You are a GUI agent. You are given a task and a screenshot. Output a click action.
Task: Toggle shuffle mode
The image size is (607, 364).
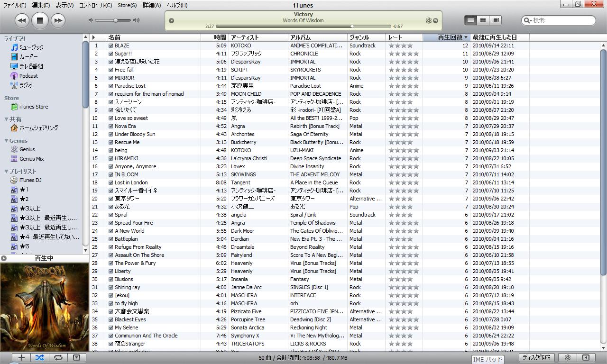[40, 358]
